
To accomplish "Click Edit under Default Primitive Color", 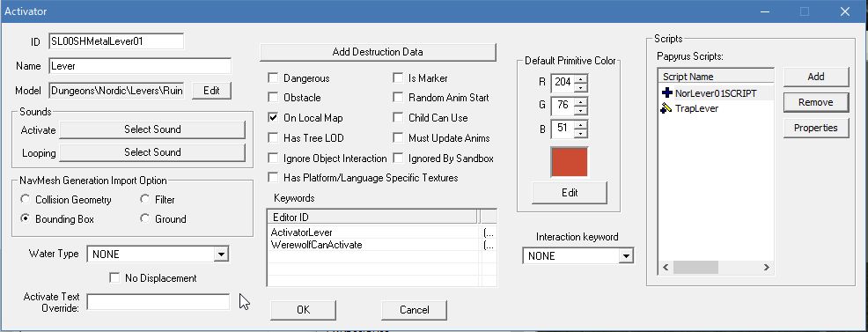I will 569,193.
